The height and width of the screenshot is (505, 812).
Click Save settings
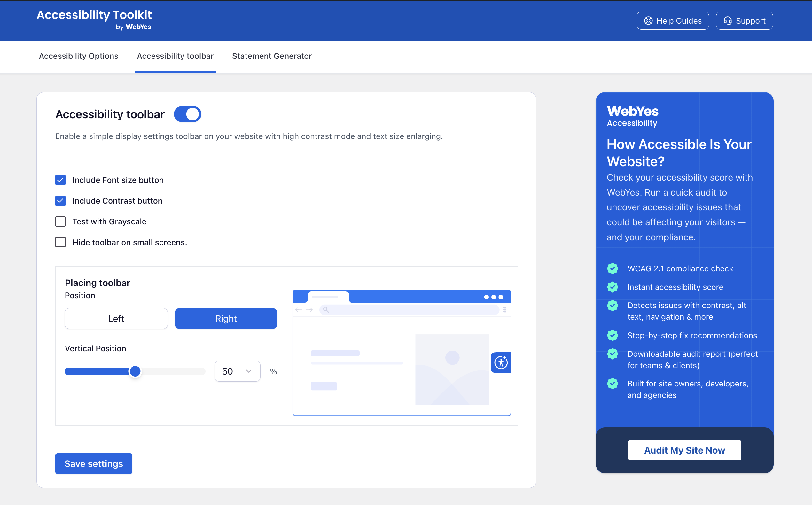(x=94, y=463)
